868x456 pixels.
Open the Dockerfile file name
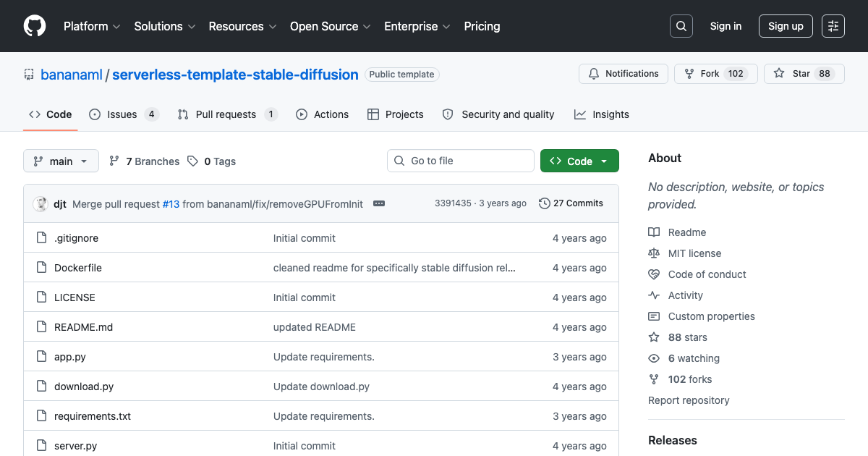pos(78,268)
